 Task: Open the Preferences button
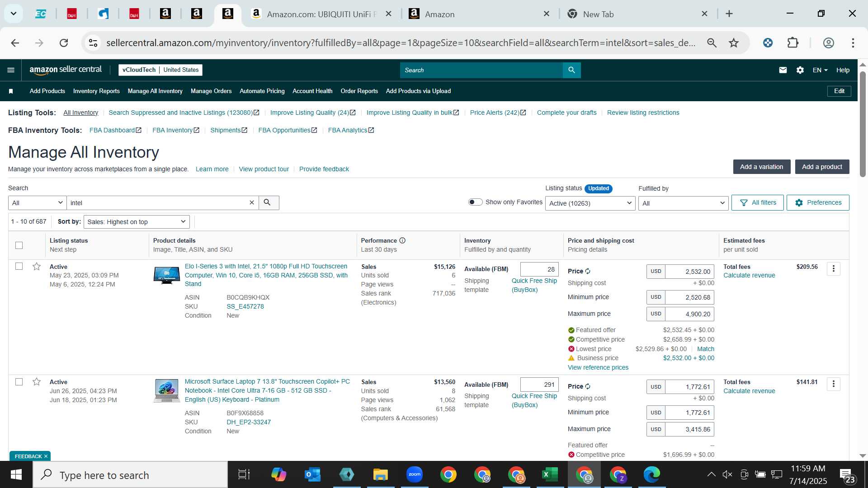[x=818, y=202]
